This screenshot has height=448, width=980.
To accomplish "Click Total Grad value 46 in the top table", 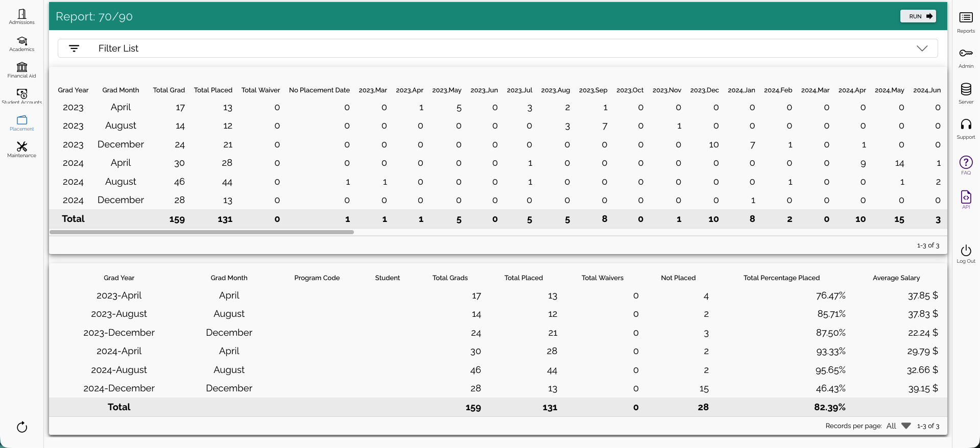I will (179, 182).
